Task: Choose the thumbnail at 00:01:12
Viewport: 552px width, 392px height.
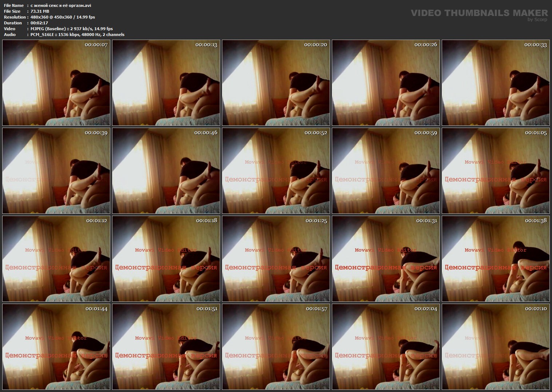Action: pos(56,259)
